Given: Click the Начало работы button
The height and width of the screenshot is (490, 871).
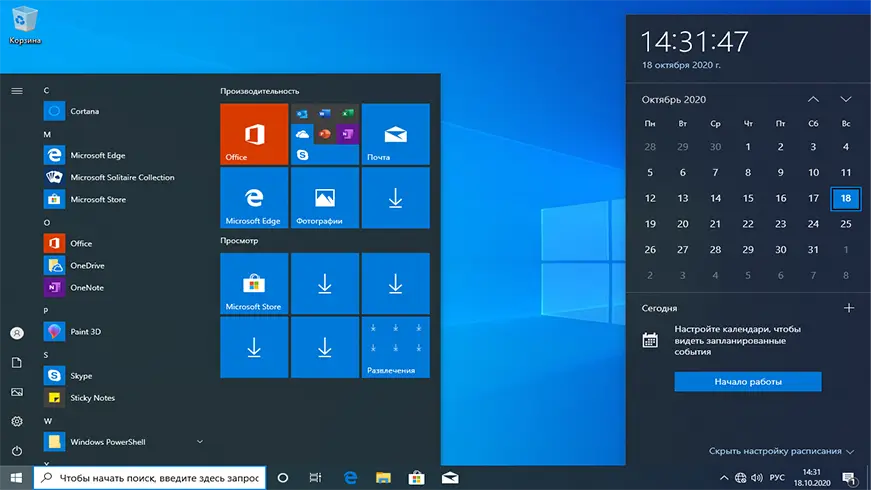Looking at the screenshot, I should (x=748, y=382).
